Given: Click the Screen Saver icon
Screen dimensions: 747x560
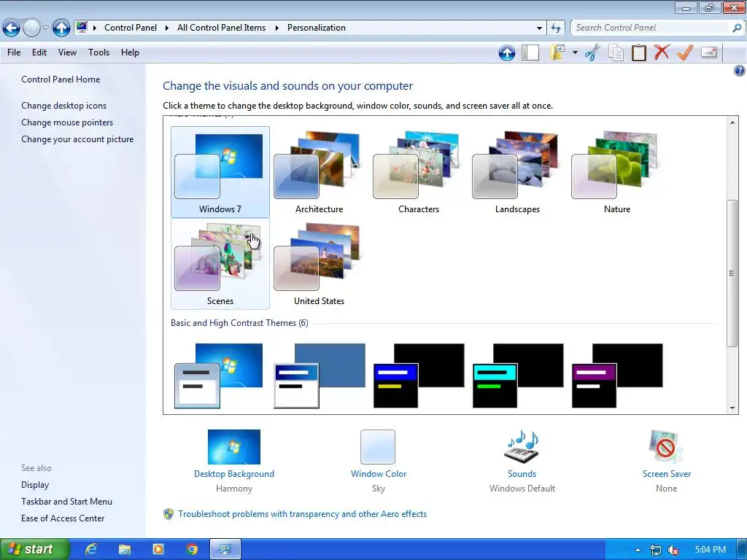Looking at the screenshot, I should [x=666, y=446].
